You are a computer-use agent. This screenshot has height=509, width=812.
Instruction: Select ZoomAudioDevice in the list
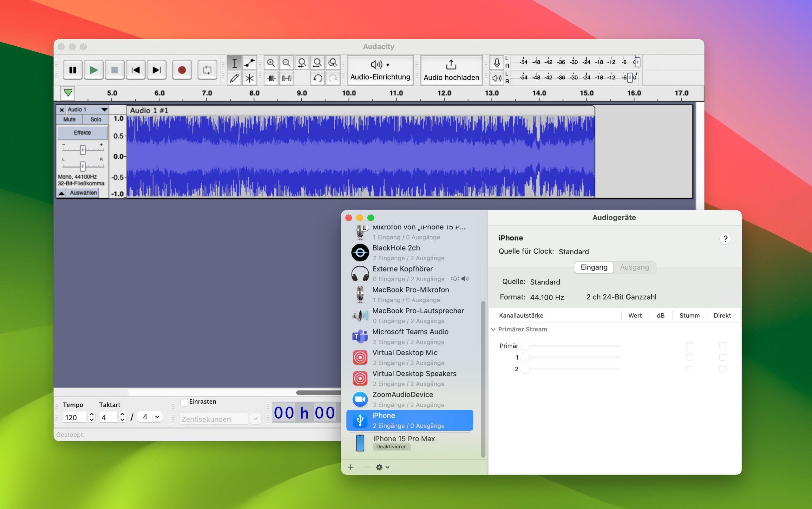tap(410, 399)
